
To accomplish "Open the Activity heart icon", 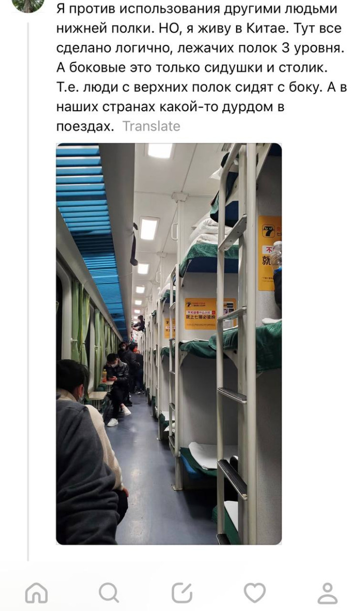I will (254, 593).
